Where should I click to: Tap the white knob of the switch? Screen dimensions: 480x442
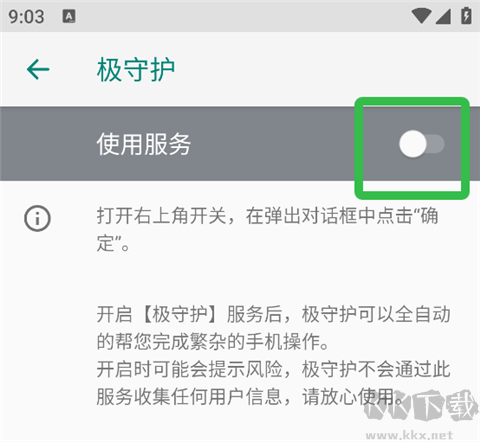coord(413,144)
